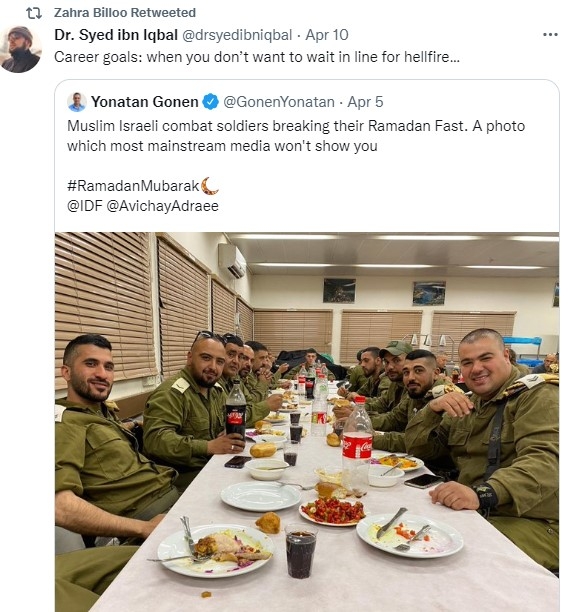Click the @IDF mention
The image size is (568, 612).
click(x=85, y=206)
